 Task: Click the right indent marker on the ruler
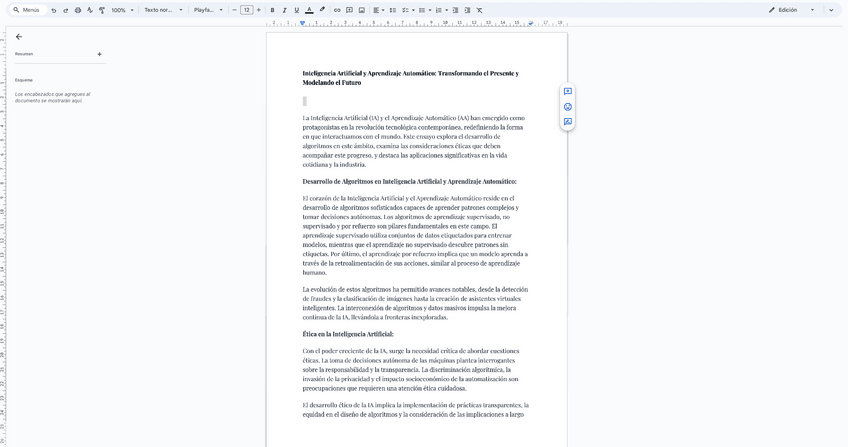[531, 23]
